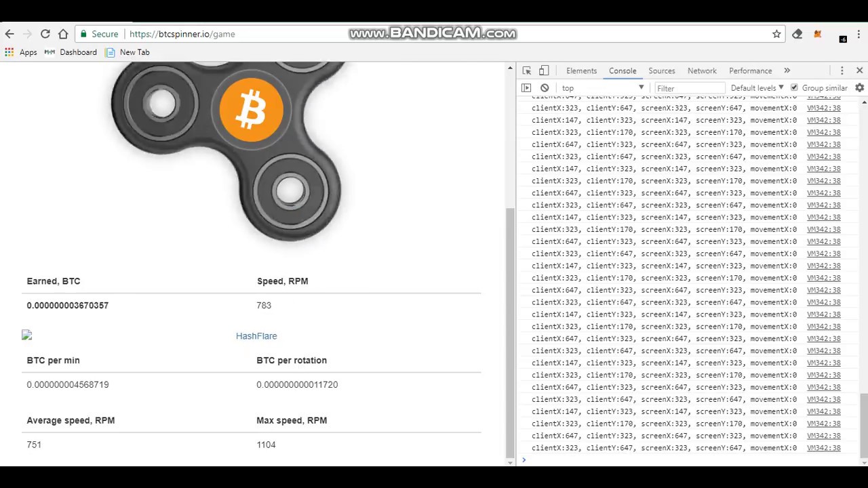868x488 pixels.
Task: Click the console prompt input line
Action: coord(688,460)
